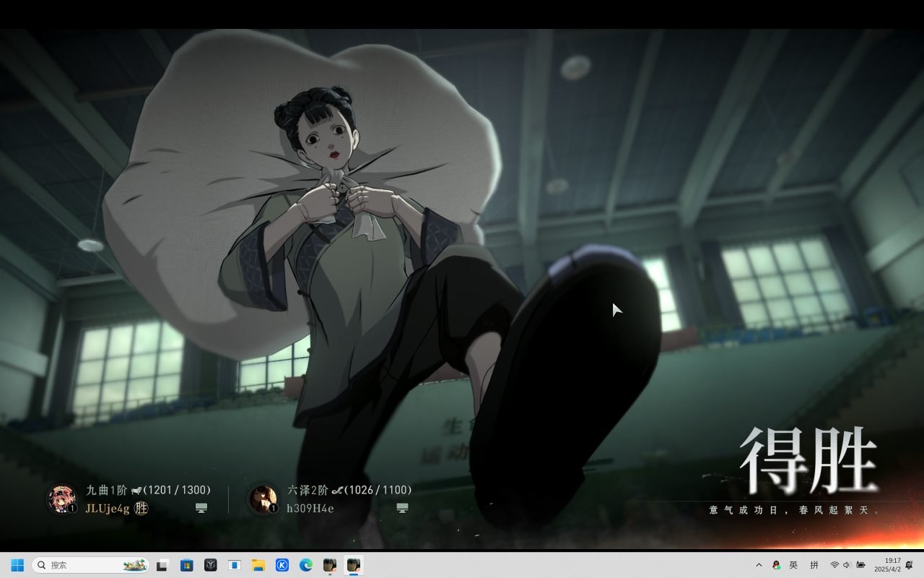Open the Windows Start menu
The image size is (924, 578).
(17, 565)
